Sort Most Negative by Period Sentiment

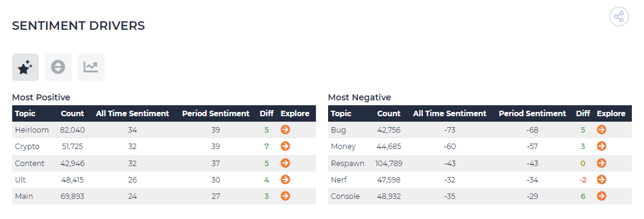[532, 113]
